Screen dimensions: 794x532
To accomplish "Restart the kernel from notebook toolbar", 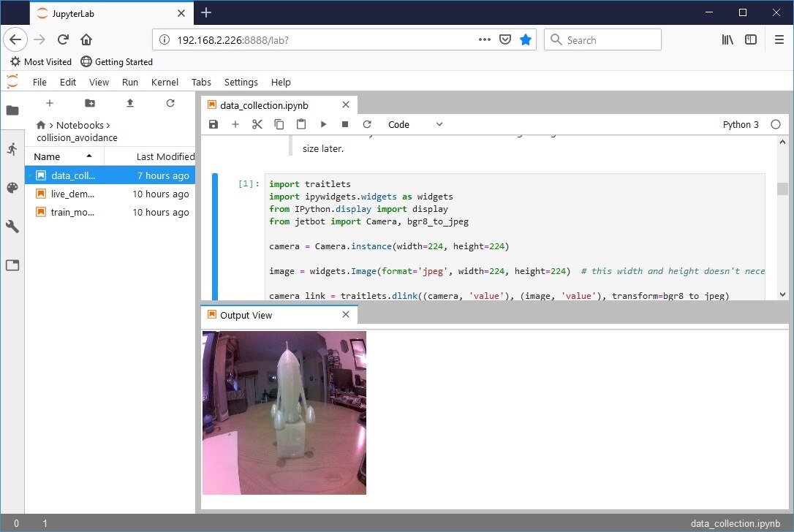I will (367, 124).
